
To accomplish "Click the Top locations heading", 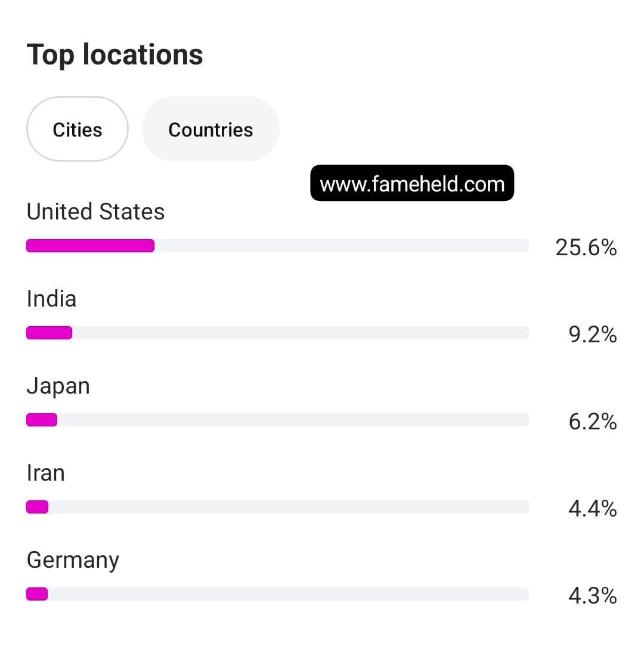I will pyautogui.click(x=115, y=54).
